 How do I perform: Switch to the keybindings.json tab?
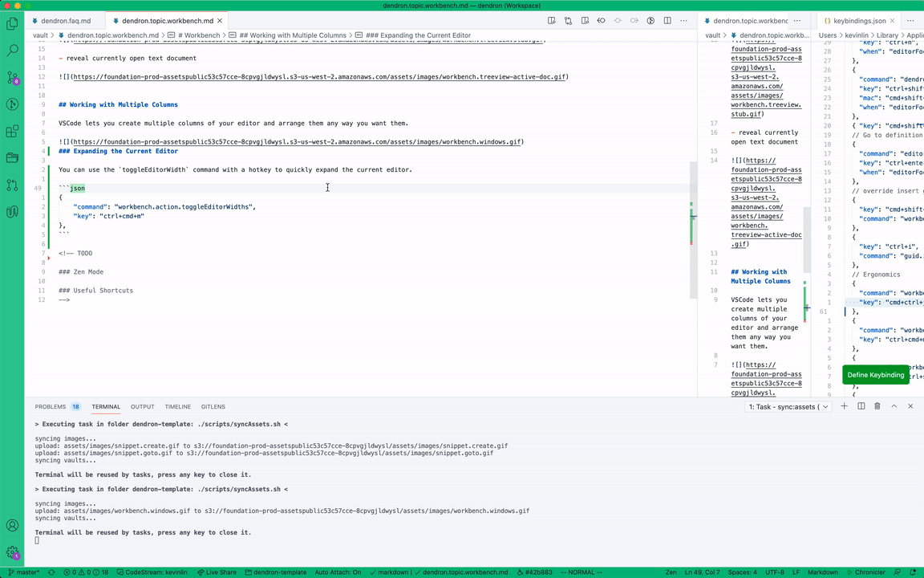(x=858, y=21)
